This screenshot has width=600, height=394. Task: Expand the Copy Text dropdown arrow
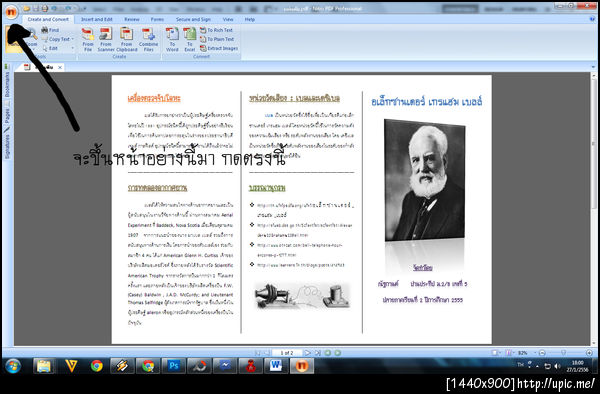pos(73,39)
